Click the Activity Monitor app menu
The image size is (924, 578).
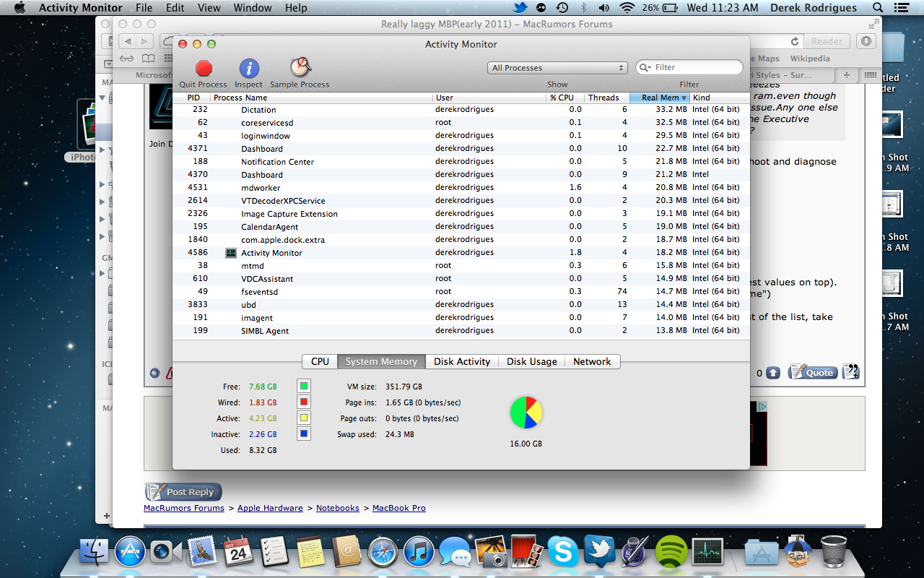(x=80, y=8)
